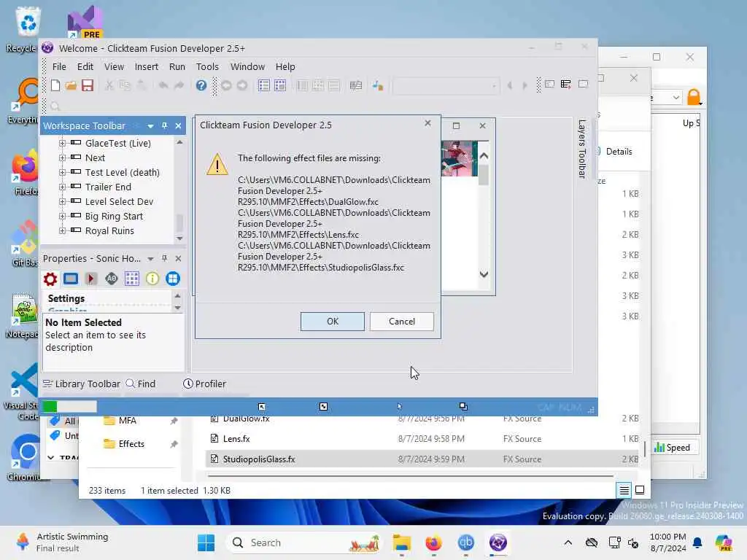Image resolution: width=747 pixels, height=560 pixels.
Task: Click OK in missing effects dialog
Action: [333, 322]
